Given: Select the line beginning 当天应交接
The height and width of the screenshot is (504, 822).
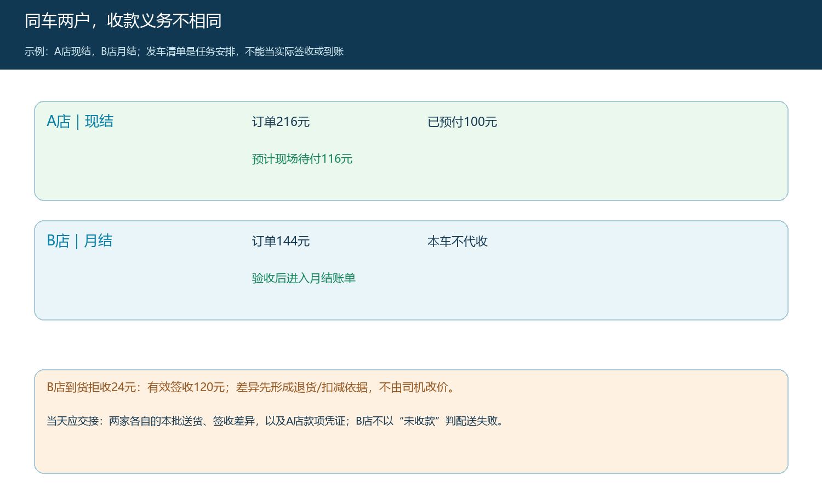Looking at the screenshot, I should point(276,421).
